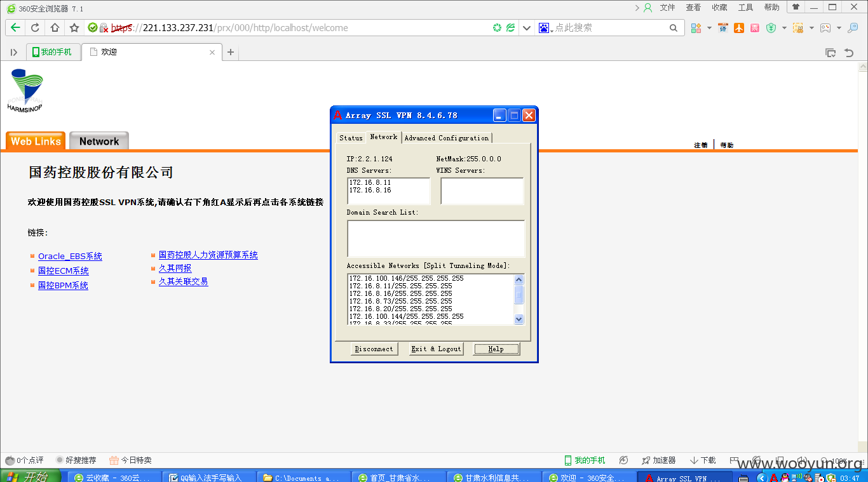
Task: Open the 帮助 menu
Action: pyautogui.click(x=771, y=8)
